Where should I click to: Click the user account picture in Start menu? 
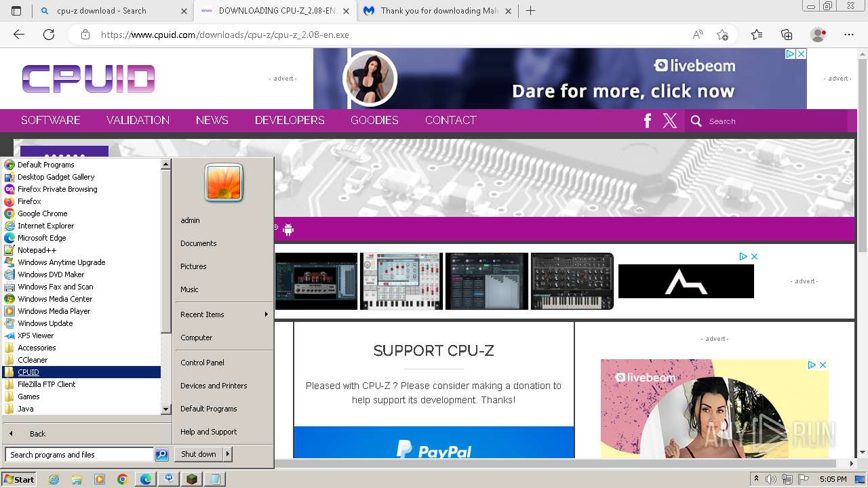224,183
